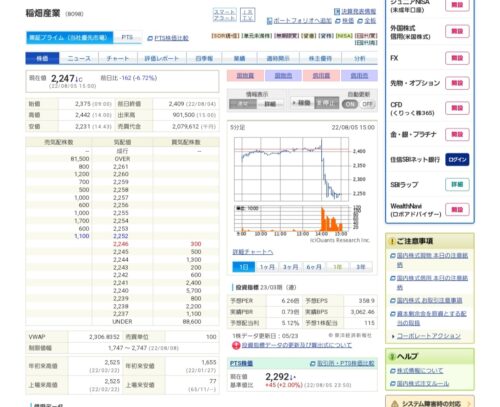Open the 分析 tab
Screen dimensions: 500x407
(360, 58)
